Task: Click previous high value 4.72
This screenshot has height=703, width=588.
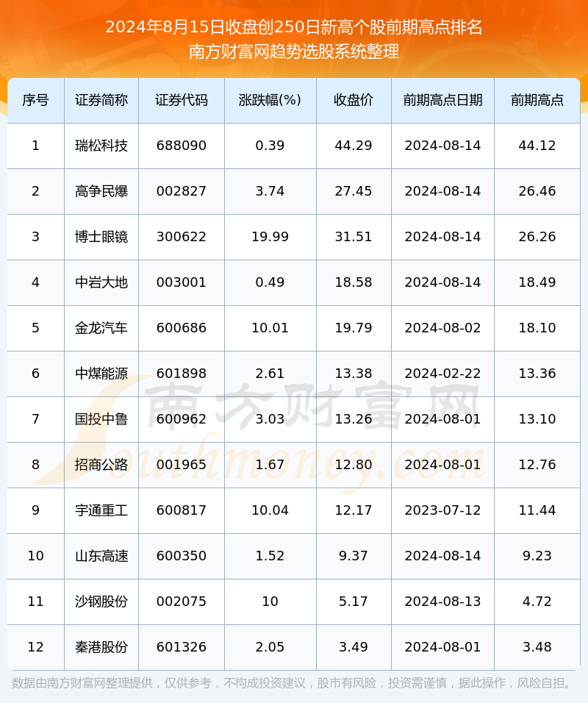Action: point(537,602)
